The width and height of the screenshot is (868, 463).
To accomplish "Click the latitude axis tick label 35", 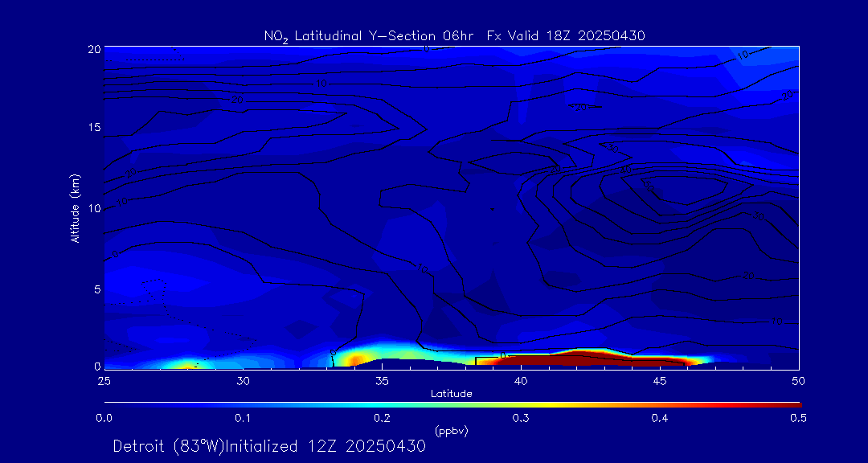I will [x=382, y=381].
